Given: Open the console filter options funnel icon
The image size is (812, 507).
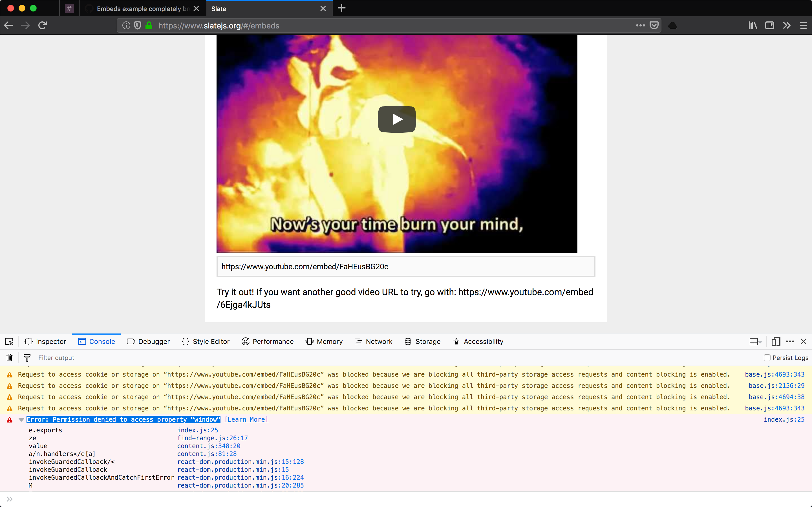Looking at the screenshot, I should point(27,357).
